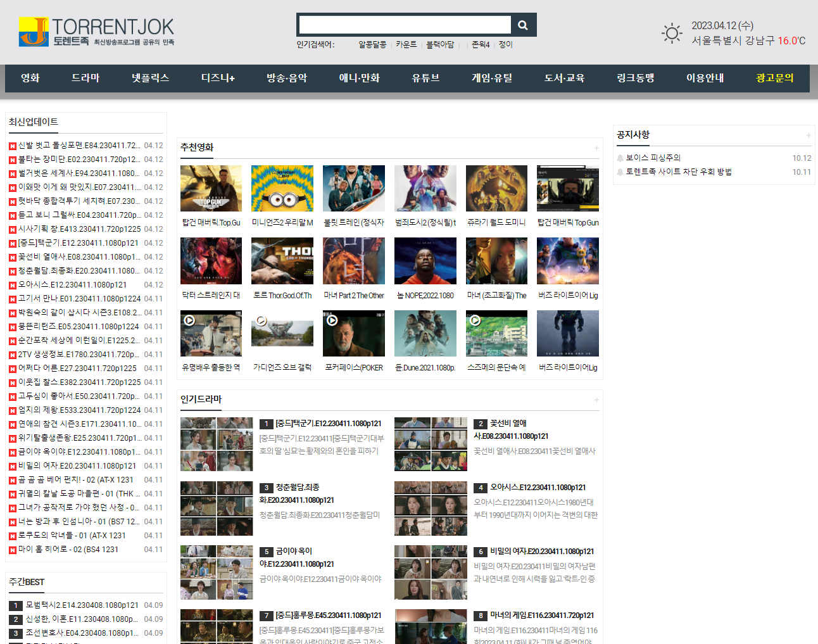
Task: Open 쥬라기 월드 도미니언 thumbnail
Action: (x=496, y=188)
